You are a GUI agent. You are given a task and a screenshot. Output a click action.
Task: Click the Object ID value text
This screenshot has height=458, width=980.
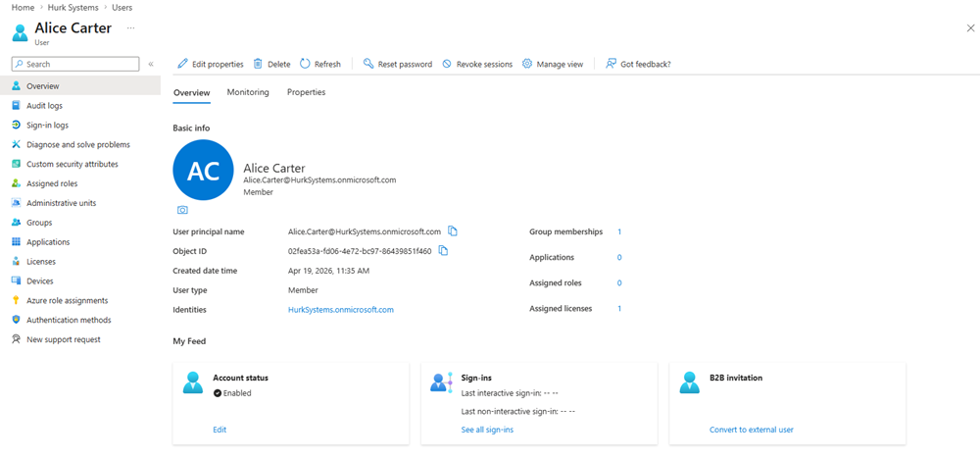click(360, 251)
